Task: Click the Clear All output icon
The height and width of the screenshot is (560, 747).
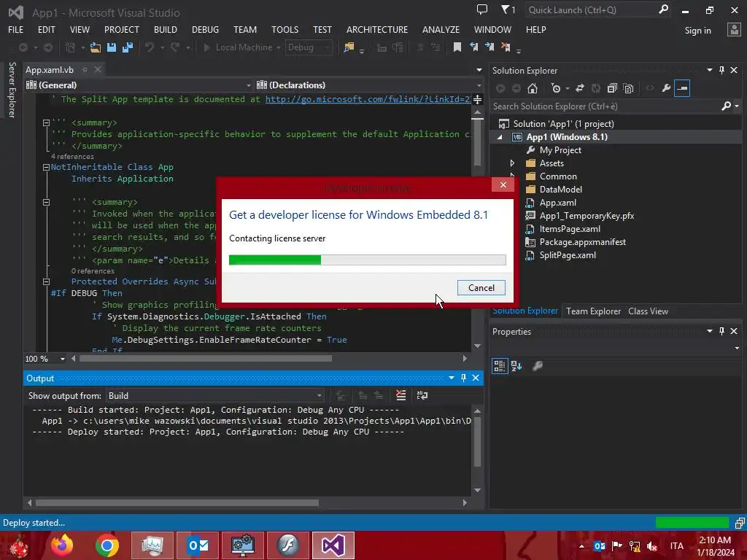Action: point(400,395)
